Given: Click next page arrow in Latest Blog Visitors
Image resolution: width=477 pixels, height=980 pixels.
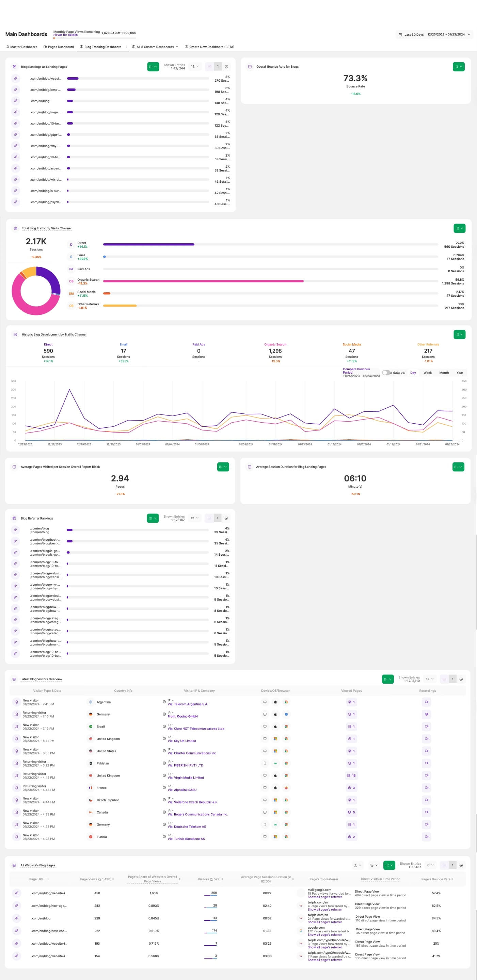Looking at the screenshot, I should point(461,679).
